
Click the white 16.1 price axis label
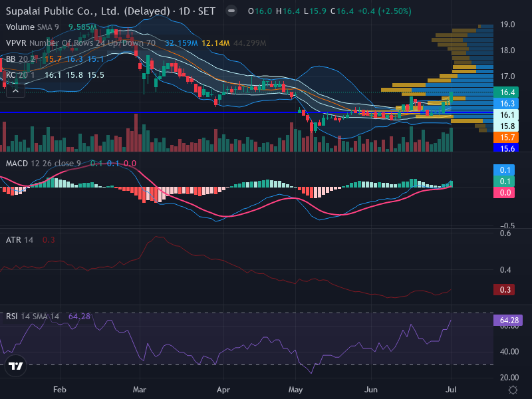[x=506, y=114]
